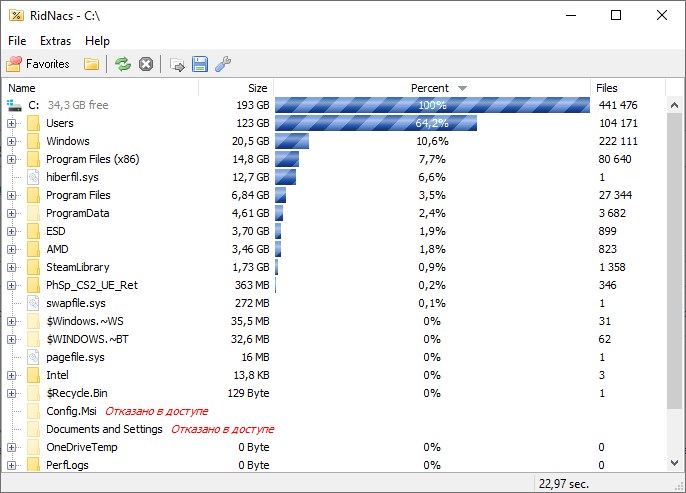Click the Percent column sort header
This screenshot has height=493, width=686.
pos(431,88)
